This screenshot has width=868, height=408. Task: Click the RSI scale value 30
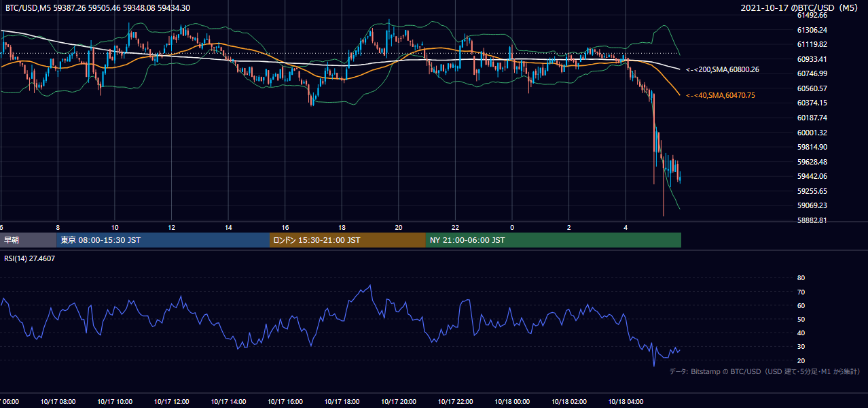[x=801, y=347]
